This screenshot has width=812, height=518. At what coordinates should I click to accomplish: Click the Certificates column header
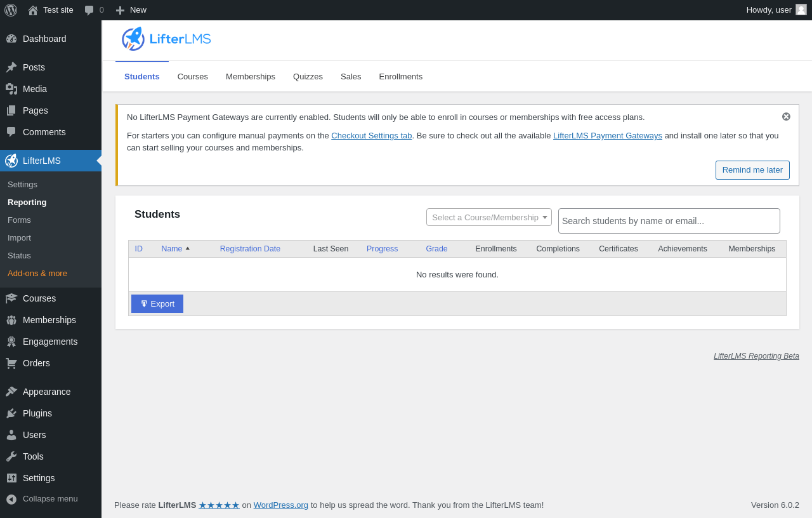(619, 249)
